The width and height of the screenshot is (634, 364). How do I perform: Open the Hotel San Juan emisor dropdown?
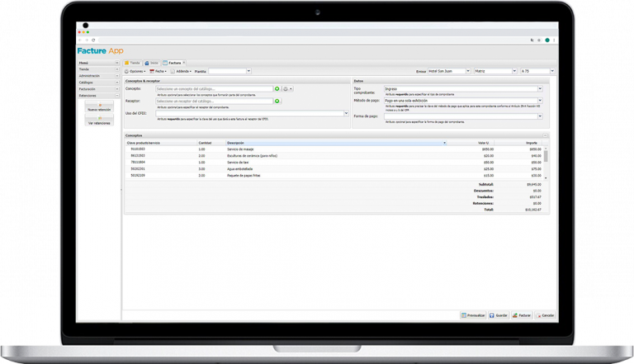pos(468,72)
